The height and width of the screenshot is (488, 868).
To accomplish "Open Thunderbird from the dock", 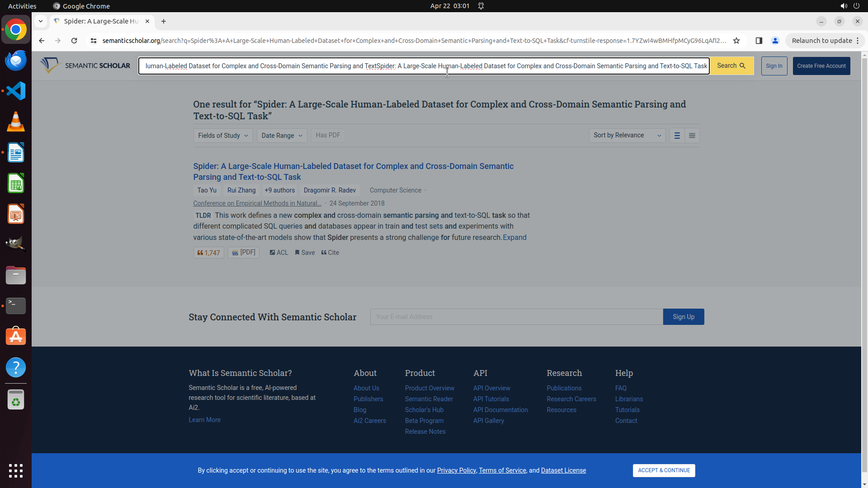I will click(x=16, y=61).
